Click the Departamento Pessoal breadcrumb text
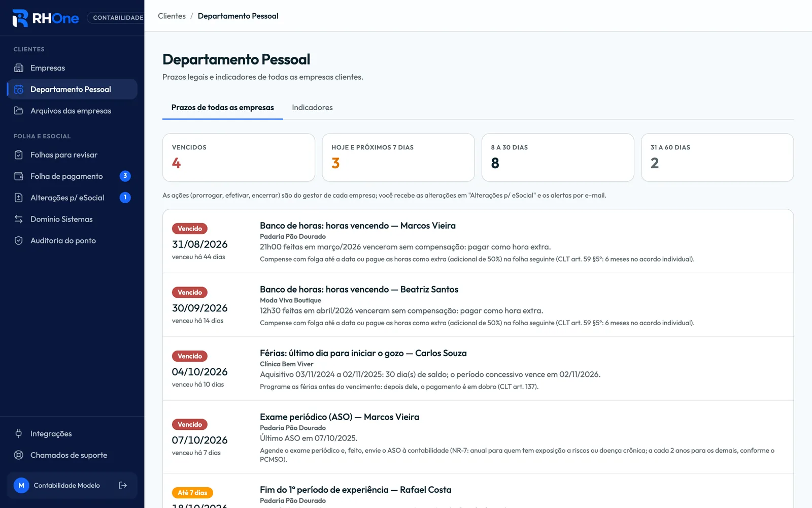 point(238,16)
